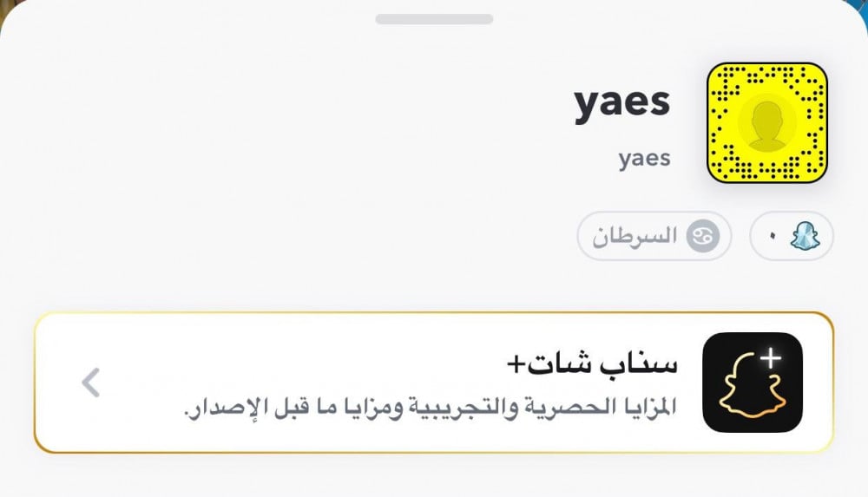The image size is (868, 497).
Task: Open the black Snapchat+ ghost icon
Action: tap(753, 382)
